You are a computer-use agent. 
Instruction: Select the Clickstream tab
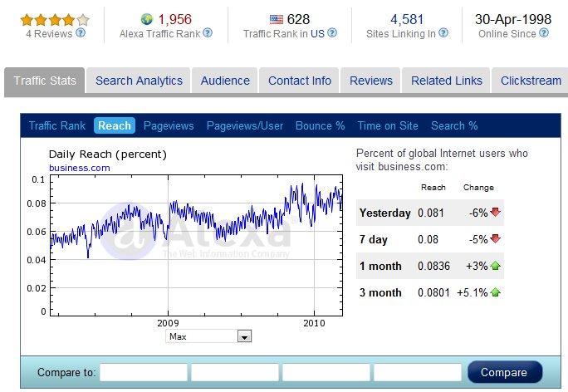tap(531, 81)
